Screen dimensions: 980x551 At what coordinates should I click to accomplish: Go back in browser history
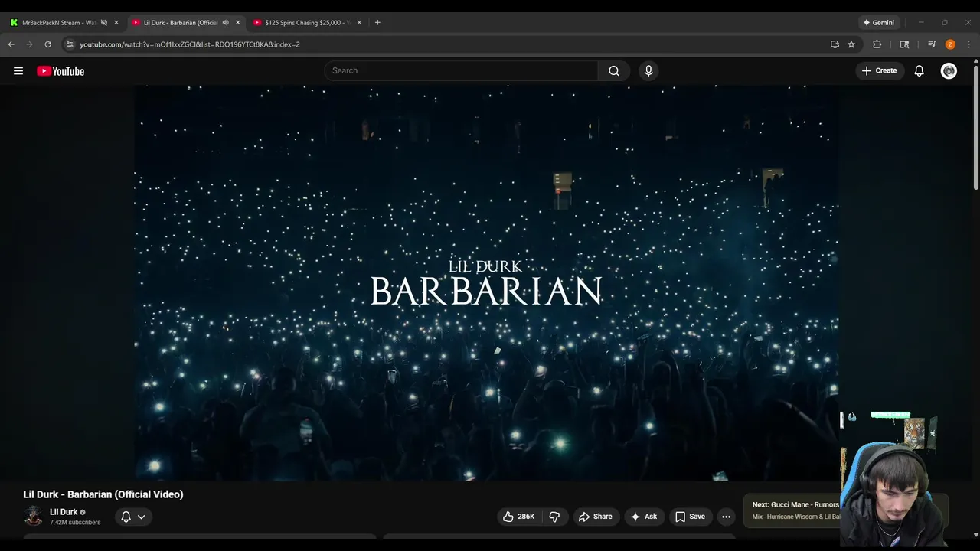[x=11, y=44]
